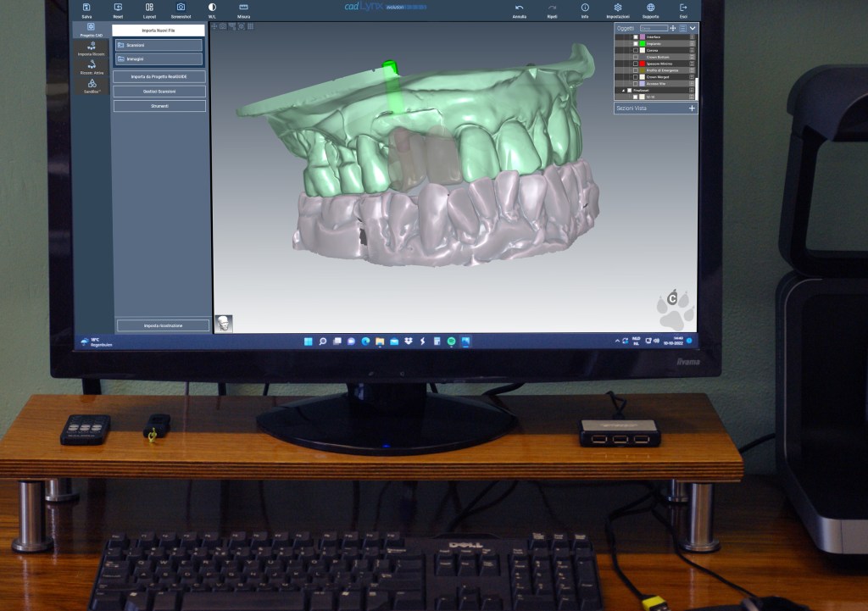This screenshot has width=868, height=611.
Task: Click the Oggetti search field
Action: point(654,28)
